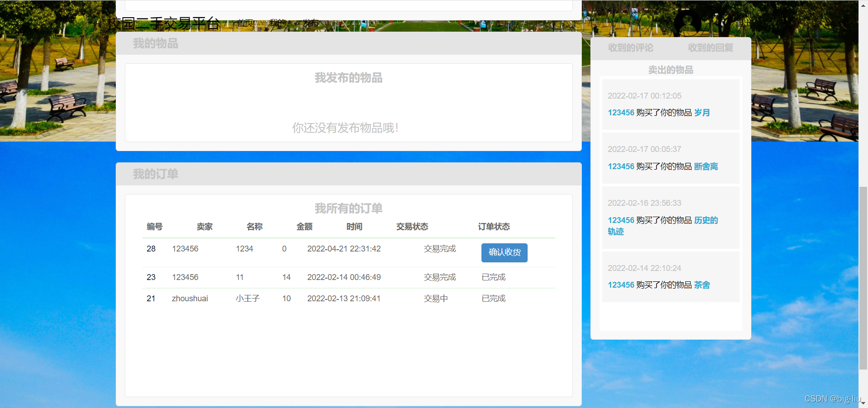
Task: Click the 你还没有发布物品哦! message
Action: (x=345, y=128)
